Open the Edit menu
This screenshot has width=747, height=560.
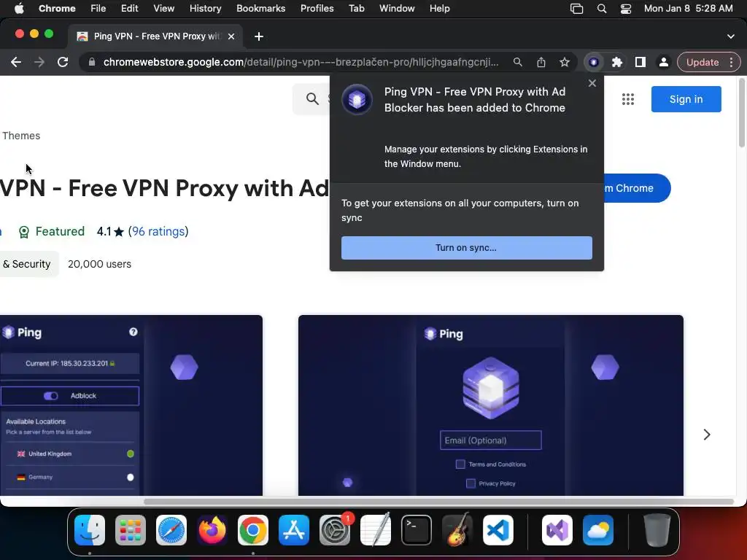(129, 9)
